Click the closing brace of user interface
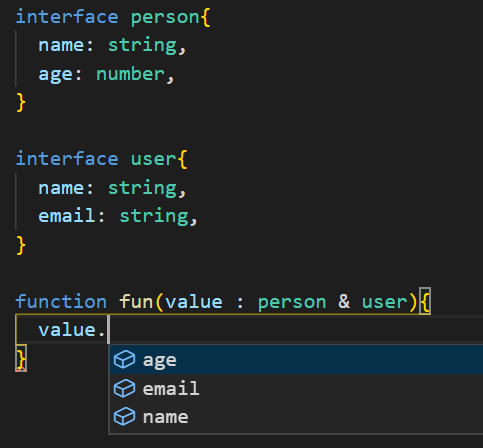This screenshot has width=483, height=448. 21,245
